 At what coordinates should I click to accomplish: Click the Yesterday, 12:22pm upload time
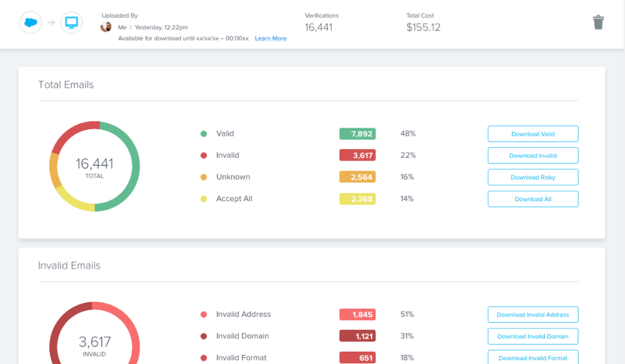161,27
